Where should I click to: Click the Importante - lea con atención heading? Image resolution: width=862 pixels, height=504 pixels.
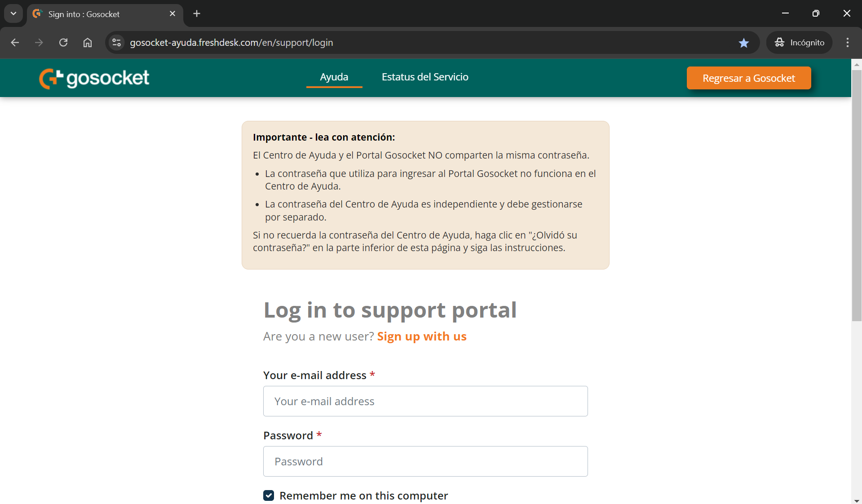click(324, 137)
